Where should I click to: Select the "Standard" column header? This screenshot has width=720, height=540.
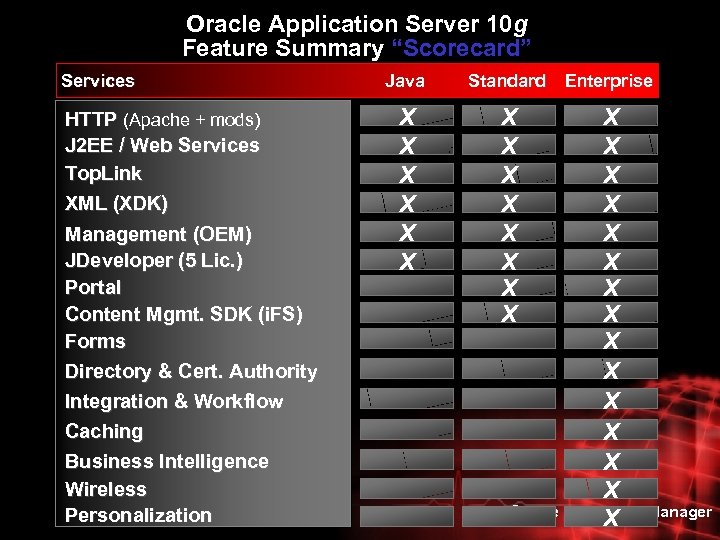(507, 81)
